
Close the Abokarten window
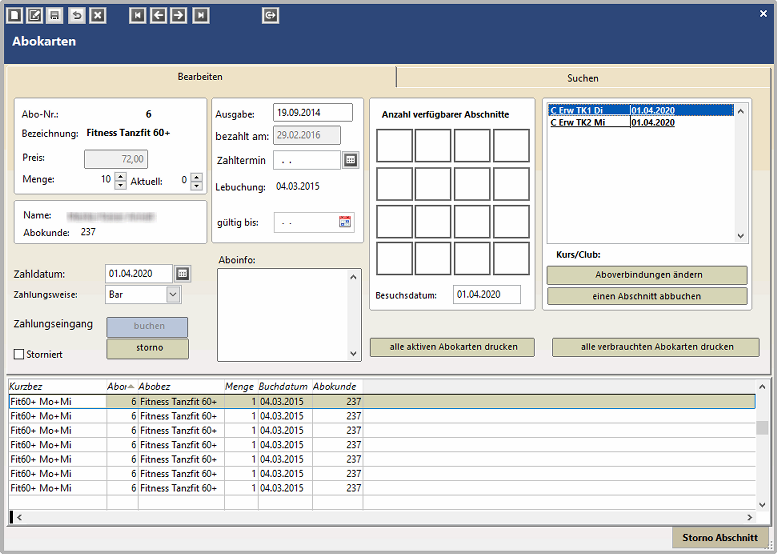(764, 14)
